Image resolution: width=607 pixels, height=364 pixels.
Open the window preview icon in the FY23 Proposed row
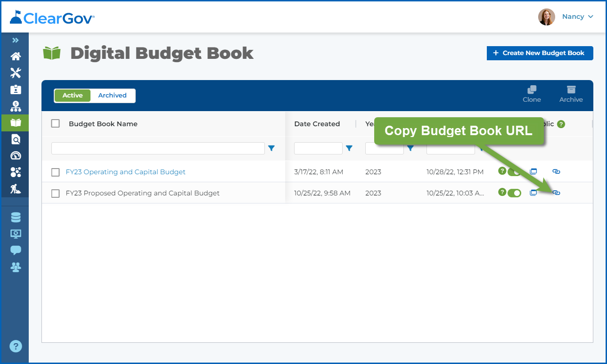point(533,193)
